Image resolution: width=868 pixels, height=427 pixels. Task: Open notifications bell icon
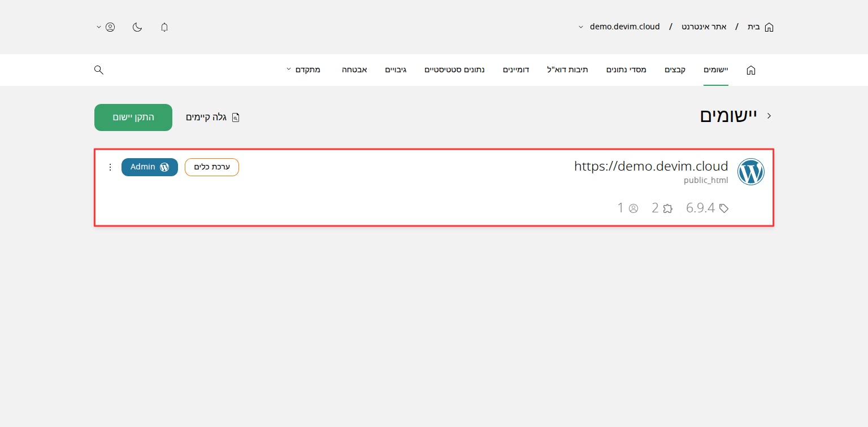pyautogui.click(x=164, y=27)
